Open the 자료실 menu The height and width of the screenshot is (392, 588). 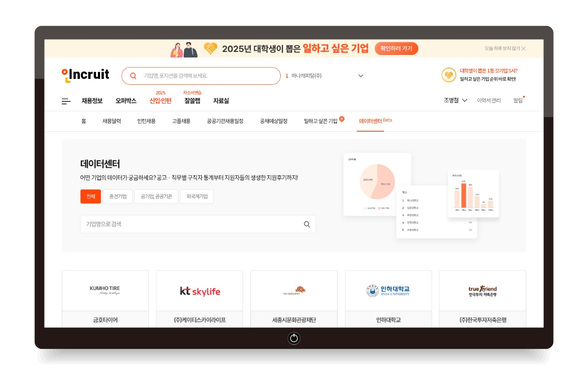[x=221, y=101]
